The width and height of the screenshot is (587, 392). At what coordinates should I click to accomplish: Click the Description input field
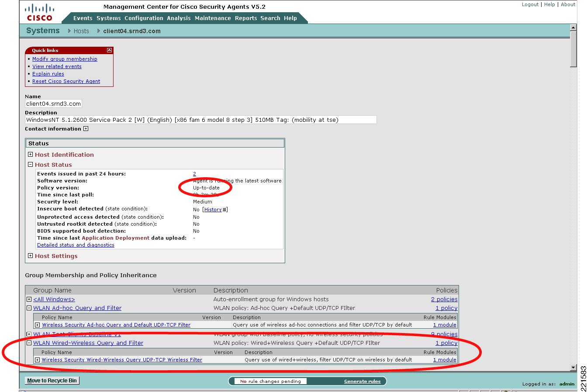[x=200, y=120]
